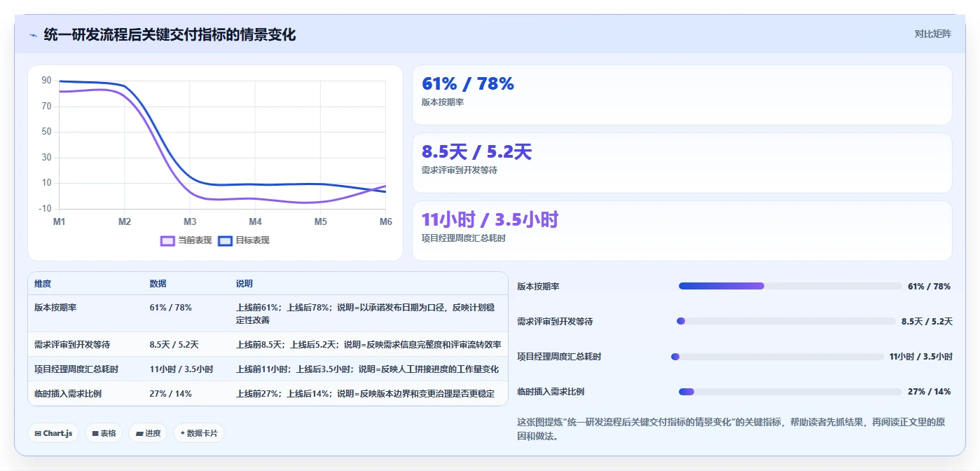This screenshot has height=471, width=980.
Task: Click the 临时插入需求比例 progress bar
Action: click(x=790, y=392)
